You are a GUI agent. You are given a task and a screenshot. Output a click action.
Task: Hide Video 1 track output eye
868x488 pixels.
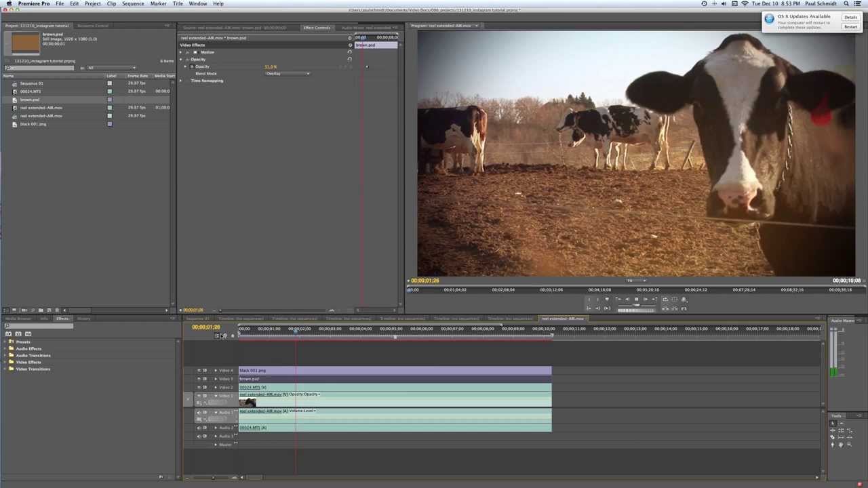coord(199,395)
